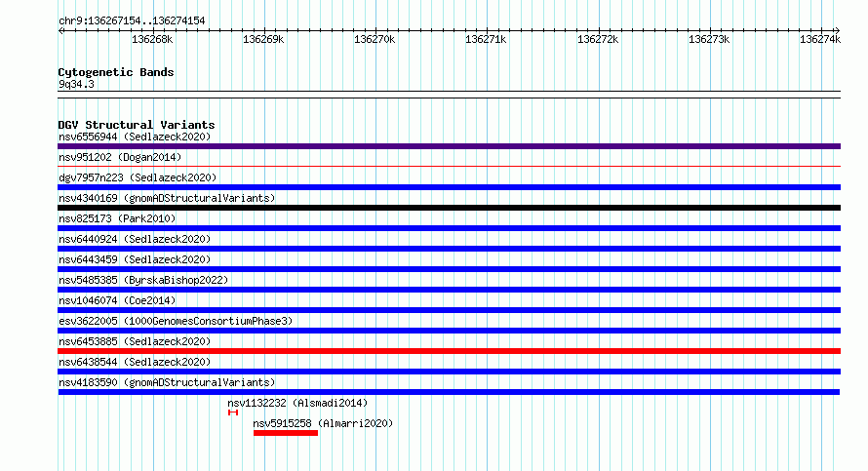Click the blue nsv5485385 variant bar
Viewport: 868px width, 471px height.
(x=449, y=290)
